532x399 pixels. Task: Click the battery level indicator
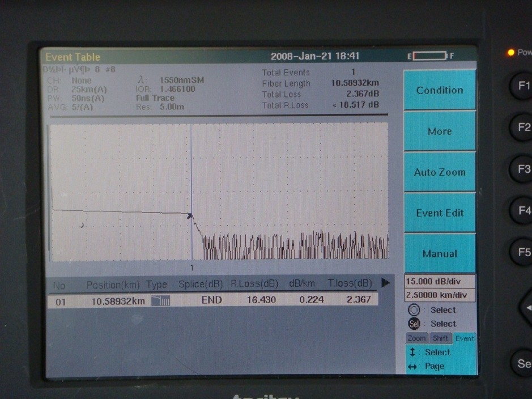(x=430, y=56)
